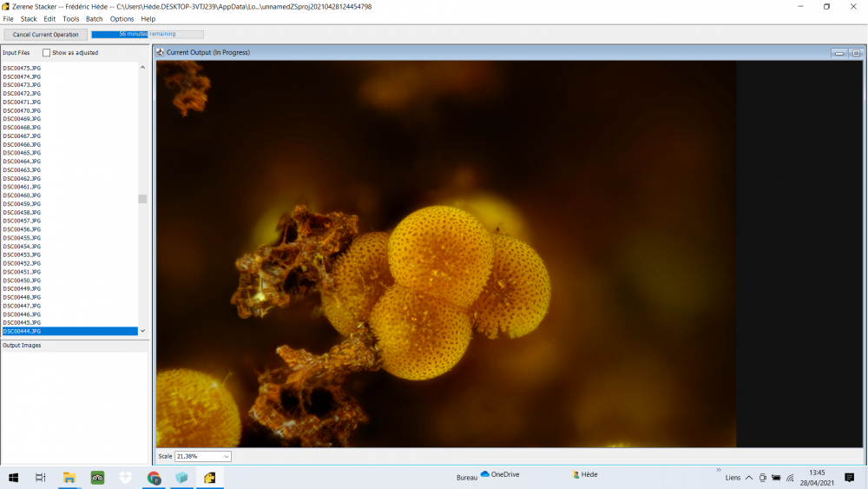Expand the Scale percentage dropdown
Viewport: 868px width, 489px height.
click(x=227, y=456)
